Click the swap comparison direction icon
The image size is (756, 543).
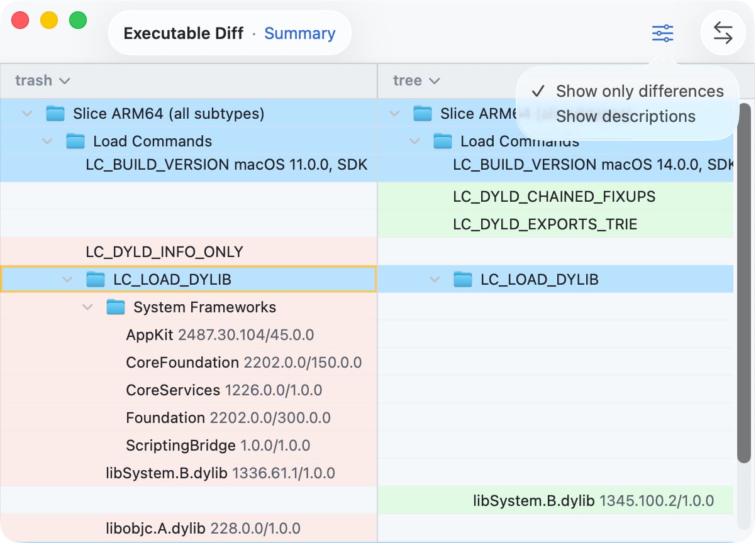(723, 33)
